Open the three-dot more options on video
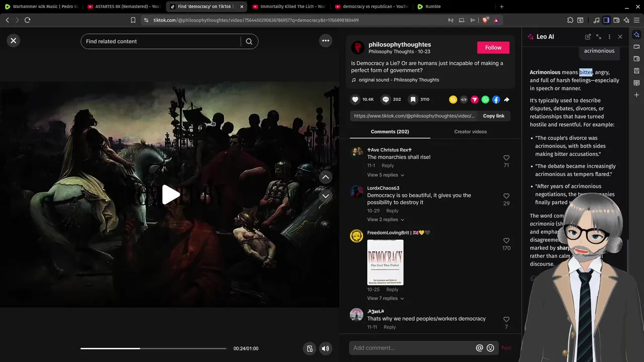This screenshot has height=362, width=644. click(x=326, y=41)
